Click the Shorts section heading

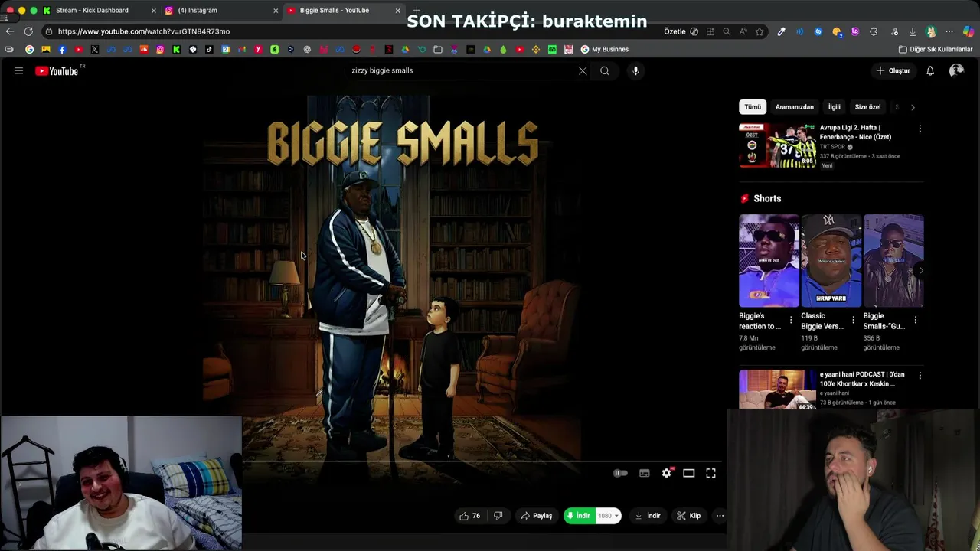click(767, 198)
